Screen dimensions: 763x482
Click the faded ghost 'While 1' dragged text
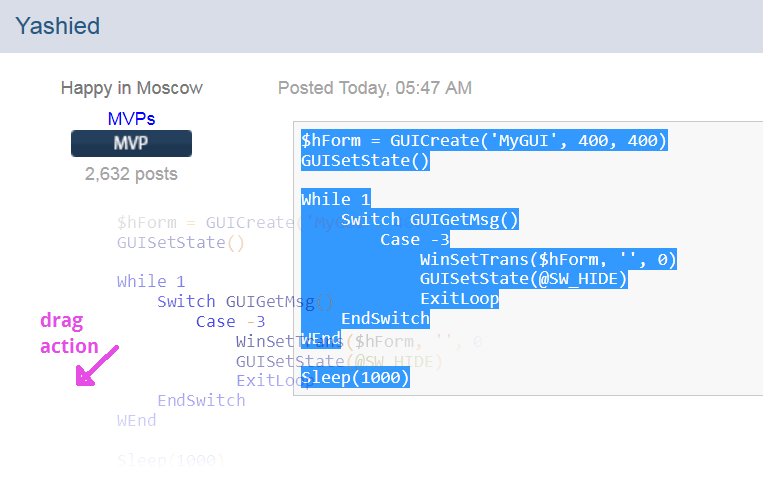click(x=151, y=281)
